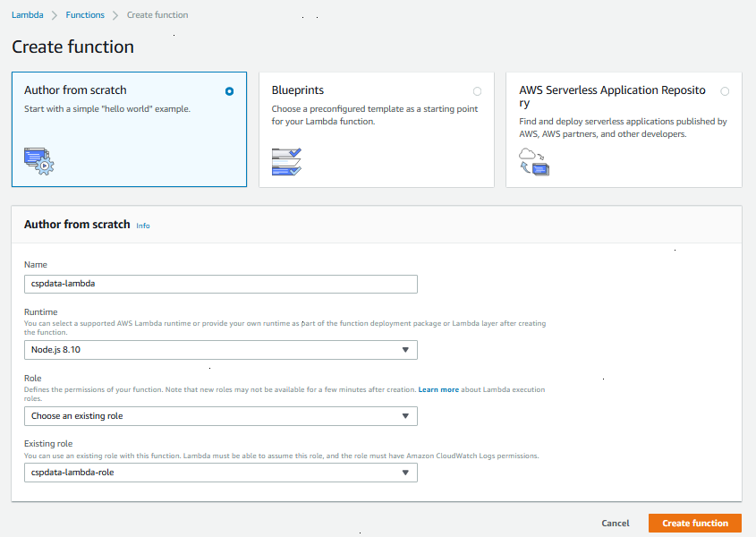Viewport: 756px width, 537px height.
Task: Click the Create function breadcrumb entry
Action: [x=157, y=14]
